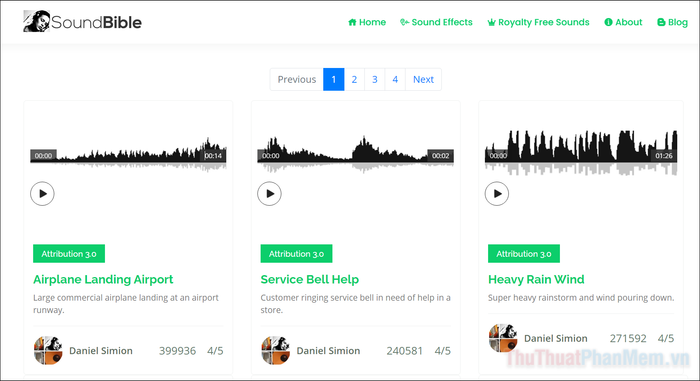Click Daniel Simion name under Heavy Rain Wind
This screenshot has width=700, height=381.
click(x=556, y=338)
